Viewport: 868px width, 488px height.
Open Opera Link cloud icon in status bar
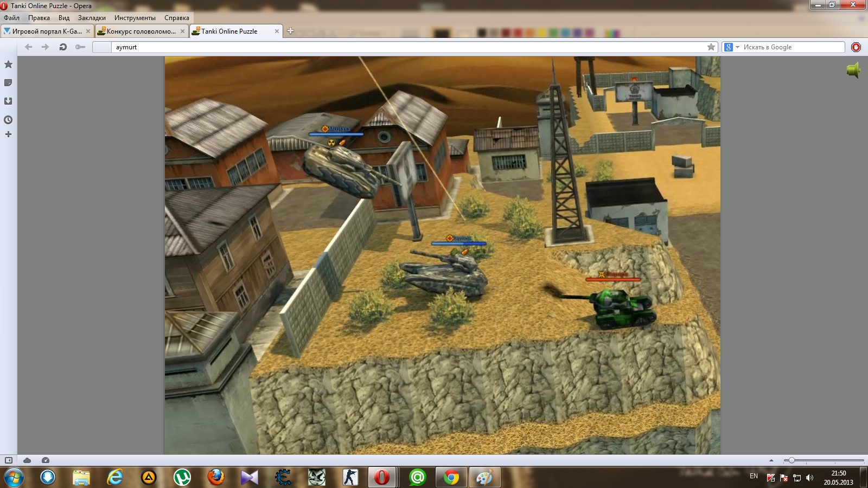tap(27, 460)
